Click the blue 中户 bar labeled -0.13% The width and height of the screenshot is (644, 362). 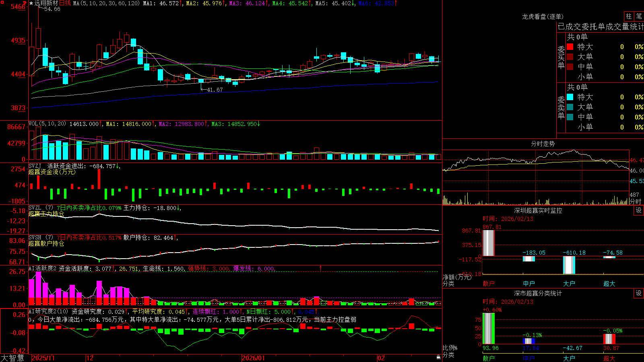pos(529,341)
